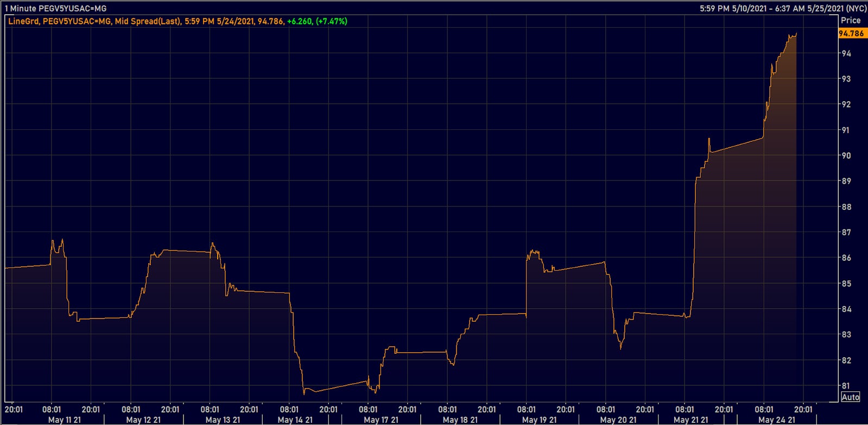The height and width of the screenshot is (425, 868).
Task: Click the May 20 21 date label
Action: [x=618, y=420]
